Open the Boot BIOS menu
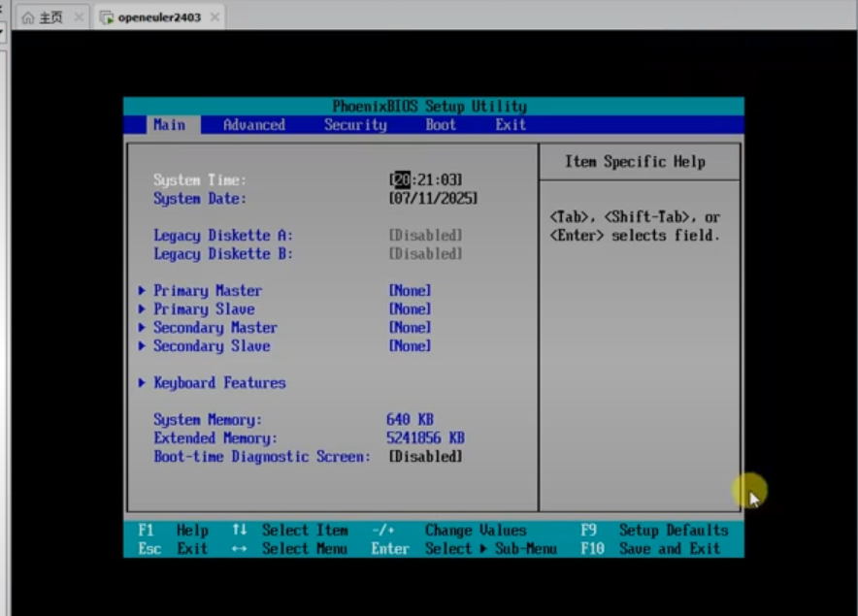The height and width of the screenshot is (616, 858). [x=441, y=125]
